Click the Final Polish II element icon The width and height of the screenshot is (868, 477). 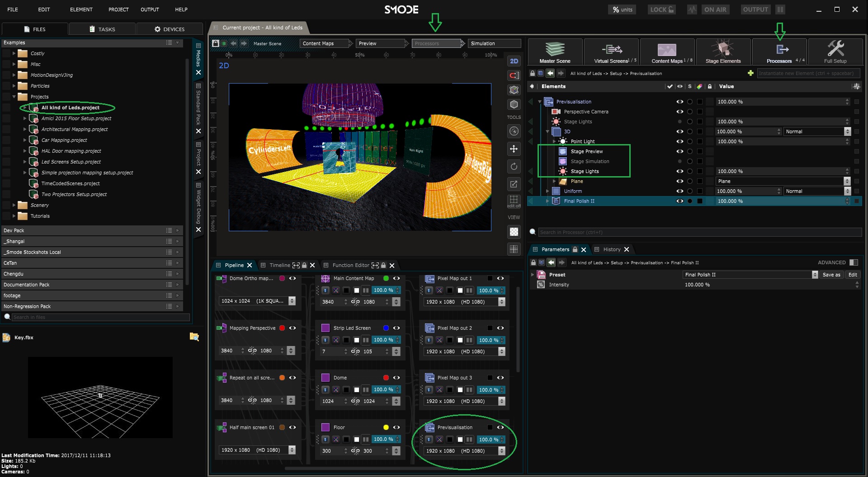556,201
